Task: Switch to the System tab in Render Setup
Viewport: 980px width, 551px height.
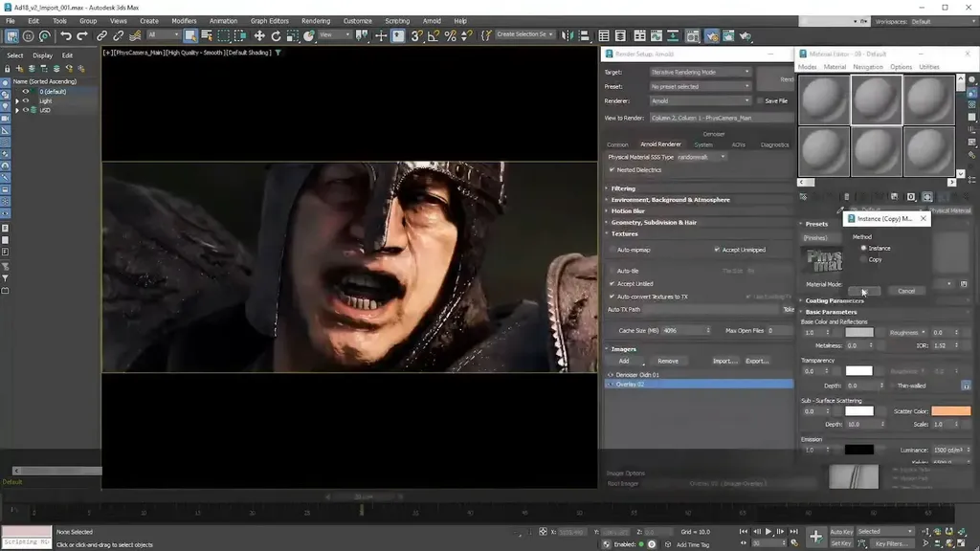Action: pos(703,145)
